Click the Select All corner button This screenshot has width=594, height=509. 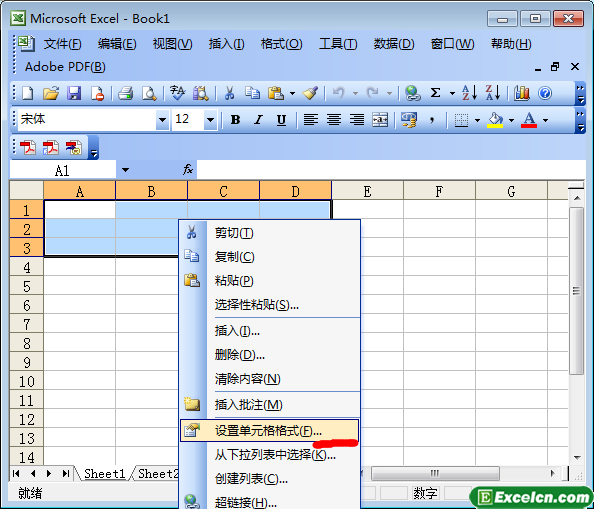[27, 190]
